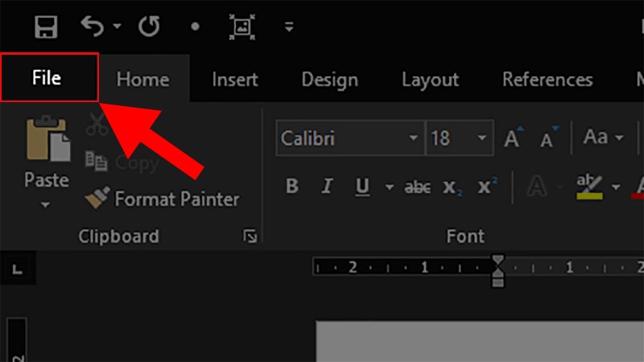This screenshot has width=644, height=362.
Task: Click the Increase Font Size icon
Action: [x=513, y=138]
